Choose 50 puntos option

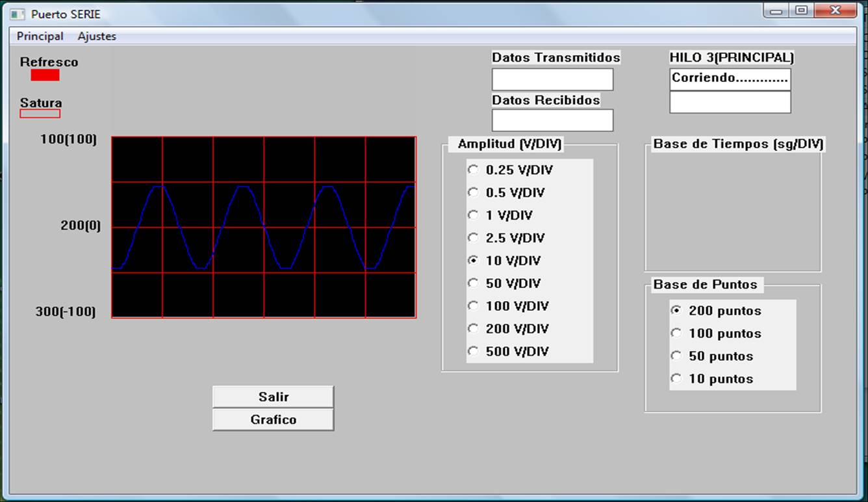point(712,356)
